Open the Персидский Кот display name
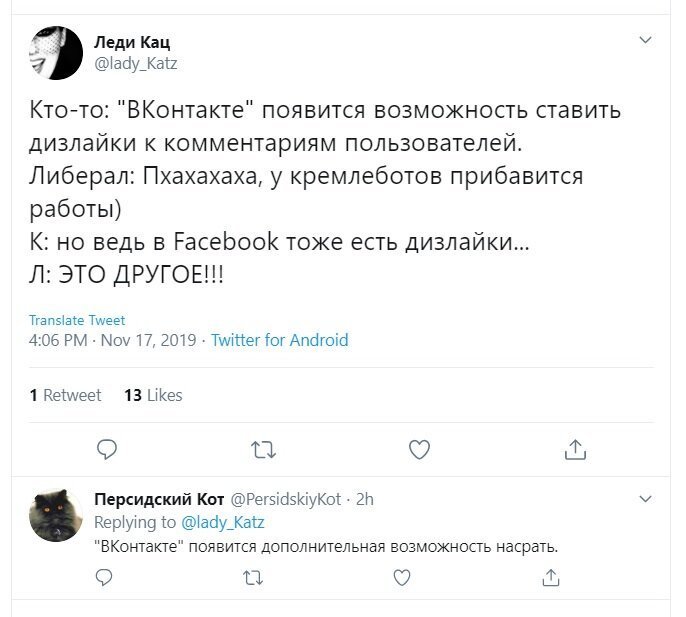The height and width of the screenshot is (617, 686). (159, 499)
